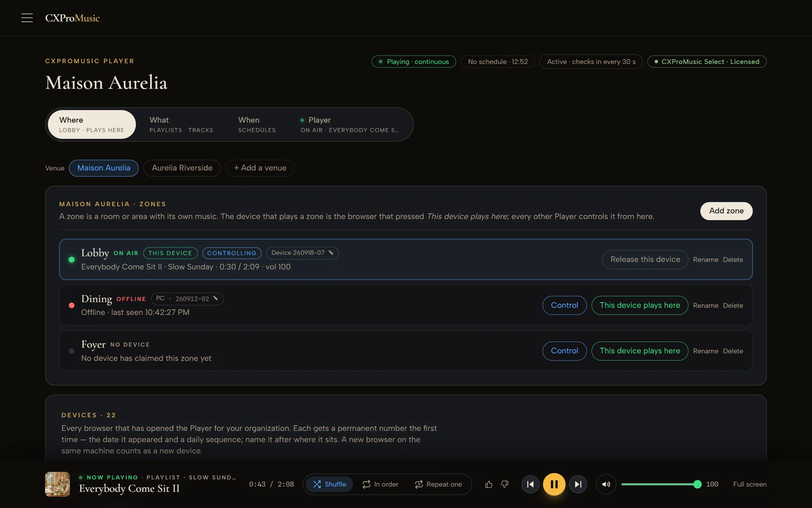
Task: Open the hamburger navigation menu
Action: point(27,18)
